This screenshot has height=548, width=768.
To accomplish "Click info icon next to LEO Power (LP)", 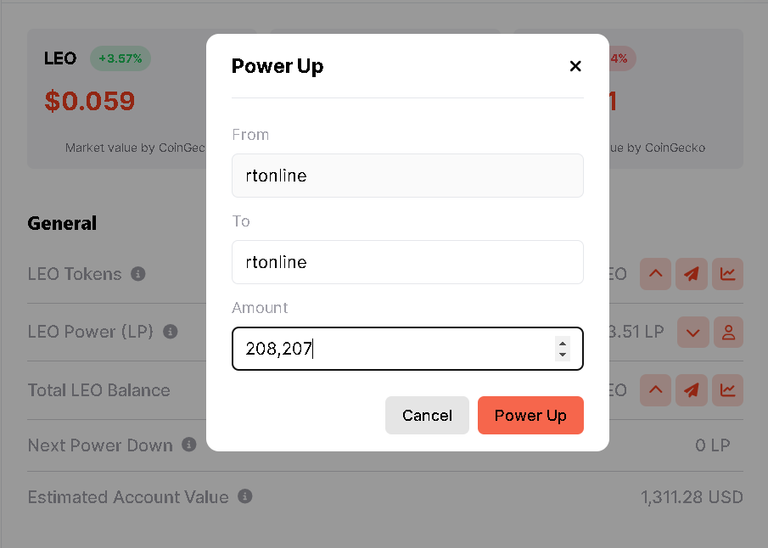I will [x=170, y=332].
